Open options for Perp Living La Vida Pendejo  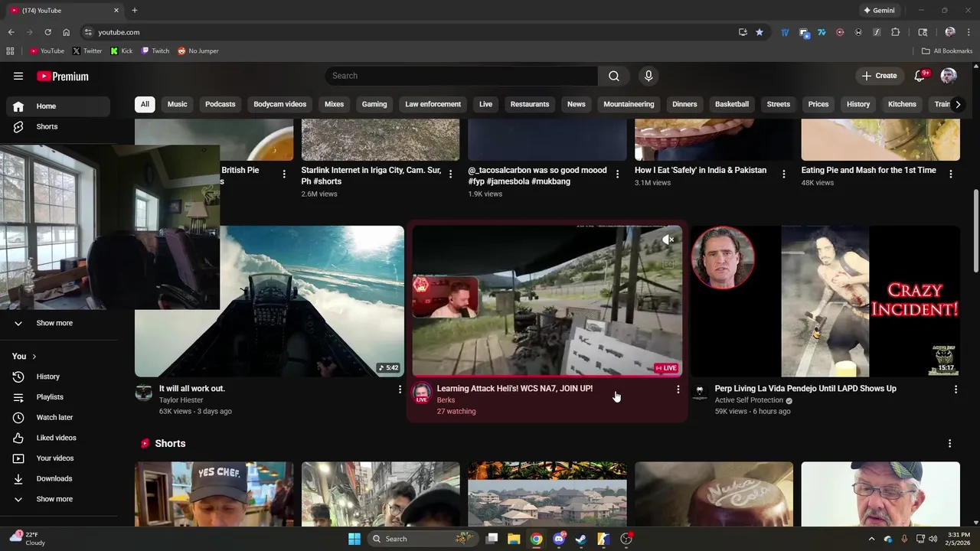[x=955, y=390]
